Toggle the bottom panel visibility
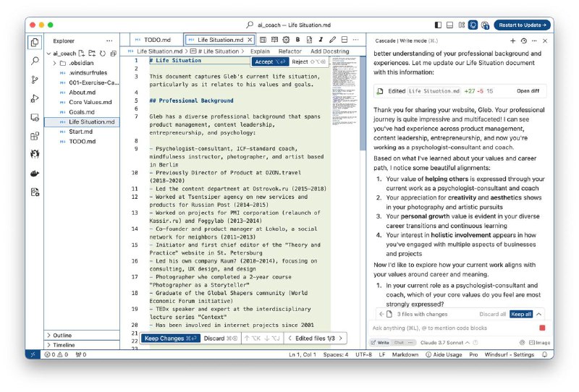 click(x=449, y=25)
